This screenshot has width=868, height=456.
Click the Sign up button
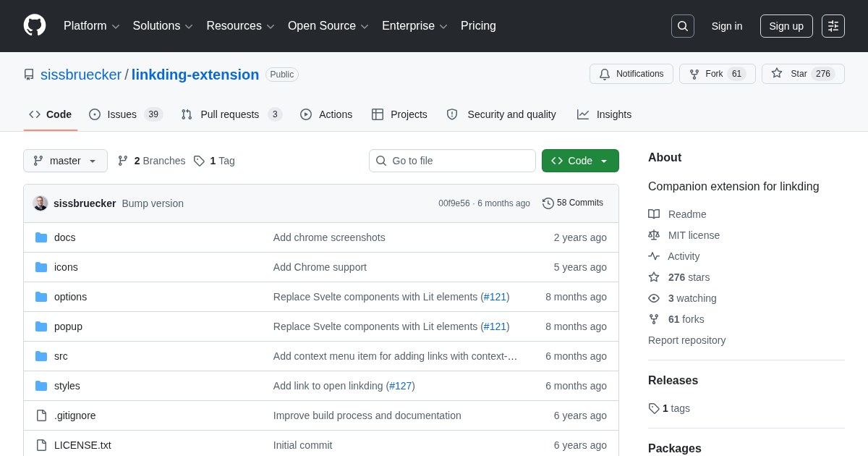(x=786, y=26)
